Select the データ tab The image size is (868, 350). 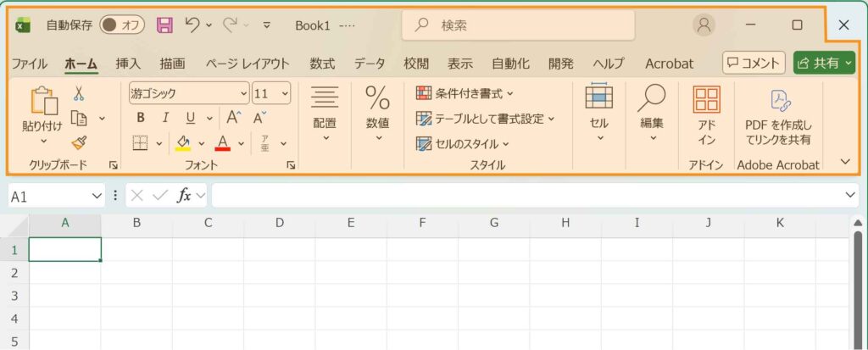[x=370, y=64]
